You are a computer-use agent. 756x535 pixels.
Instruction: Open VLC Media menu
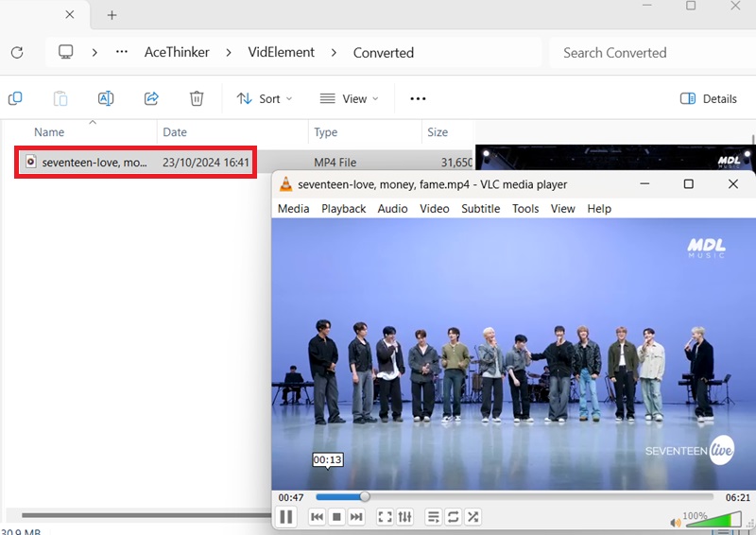pyautogui.click(x=293, y=208)
